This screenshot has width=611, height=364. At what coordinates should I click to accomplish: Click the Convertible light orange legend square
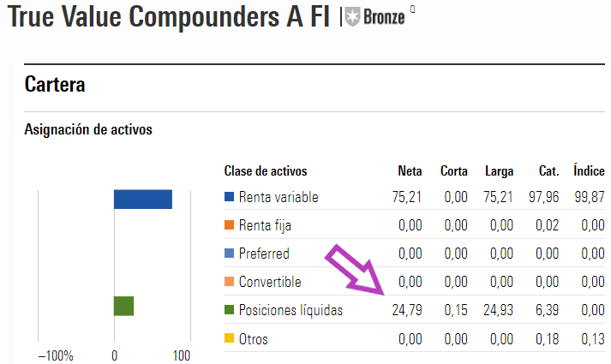click(x=229, y=282)
